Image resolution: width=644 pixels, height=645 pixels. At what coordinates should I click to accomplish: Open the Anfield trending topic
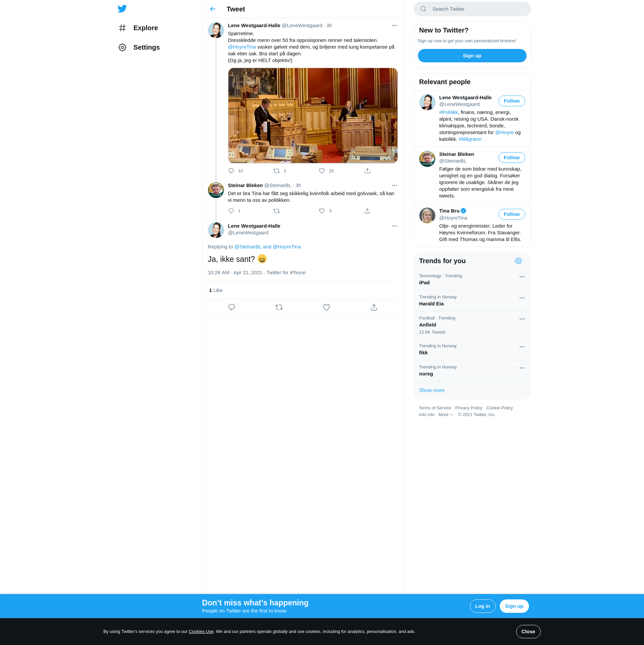(x=472, y=325)
